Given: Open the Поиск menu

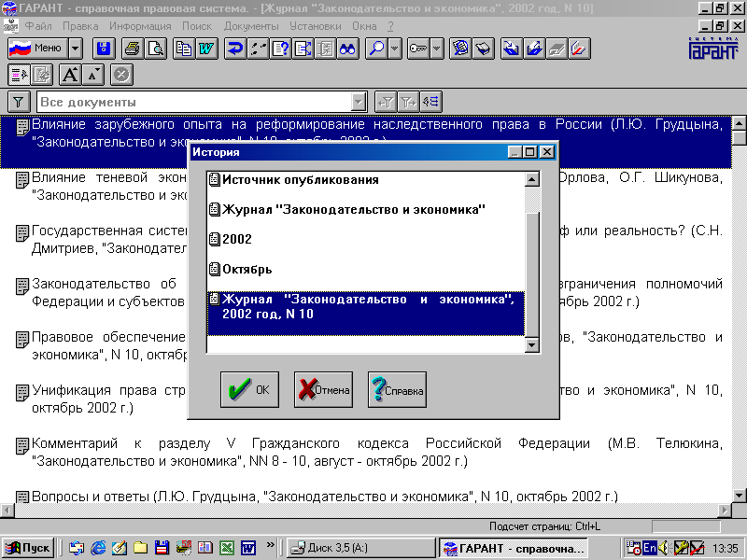Looking at the screenshot, I should click(197, 26).
